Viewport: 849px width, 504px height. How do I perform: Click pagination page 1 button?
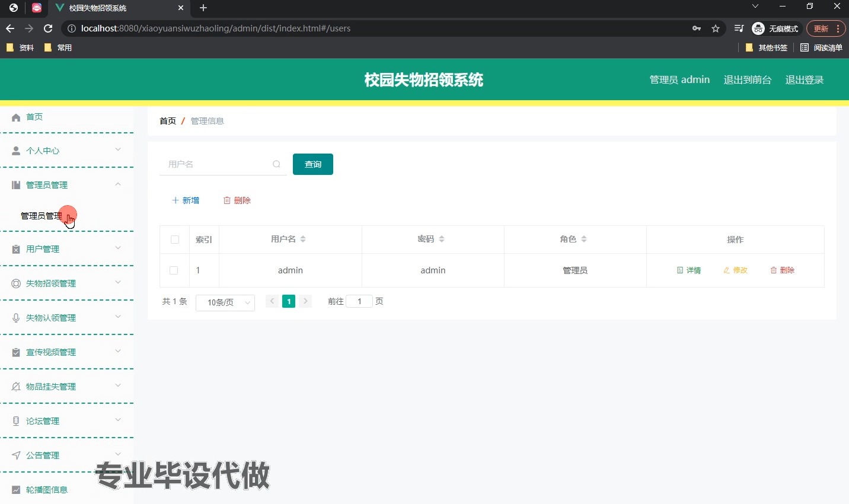(289, 301)
